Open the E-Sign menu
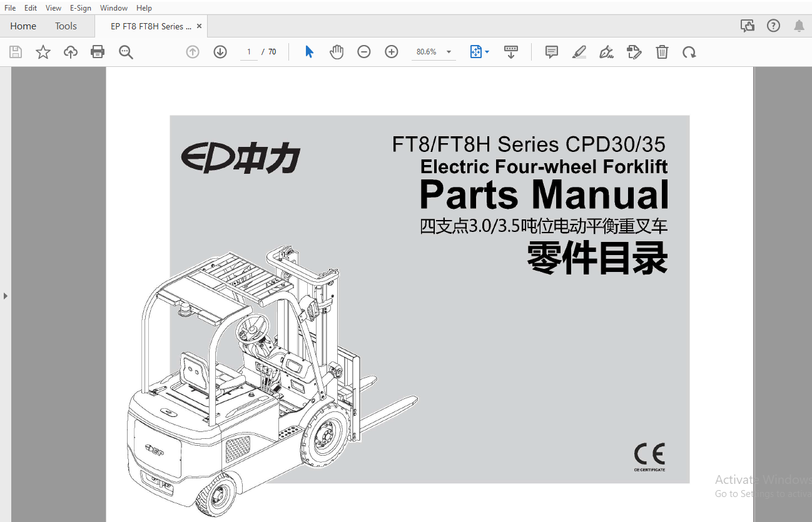This screenshot has width=812, height=522. coord(81,8)
